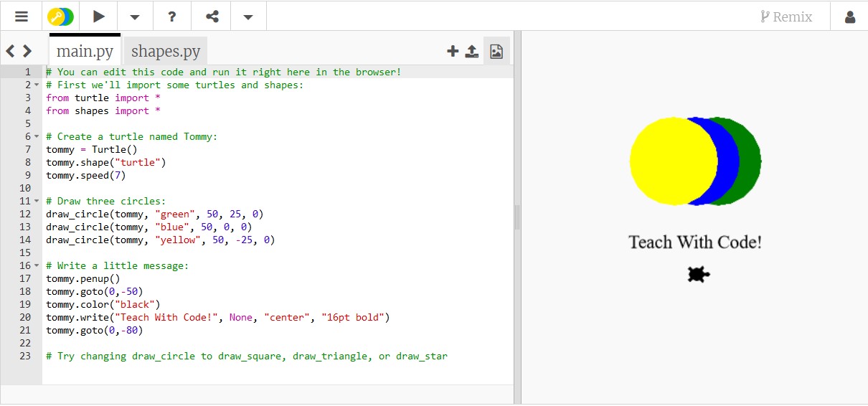This screenshot has height=406, width=868.
Task: Collapse code fold at line 2
Action: [37, 85]
